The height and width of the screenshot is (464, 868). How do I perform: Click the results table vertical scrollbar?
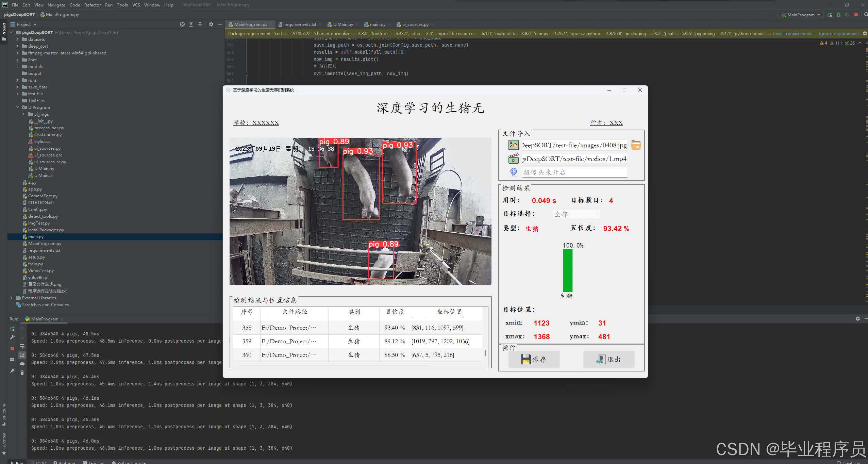[485, 353]
